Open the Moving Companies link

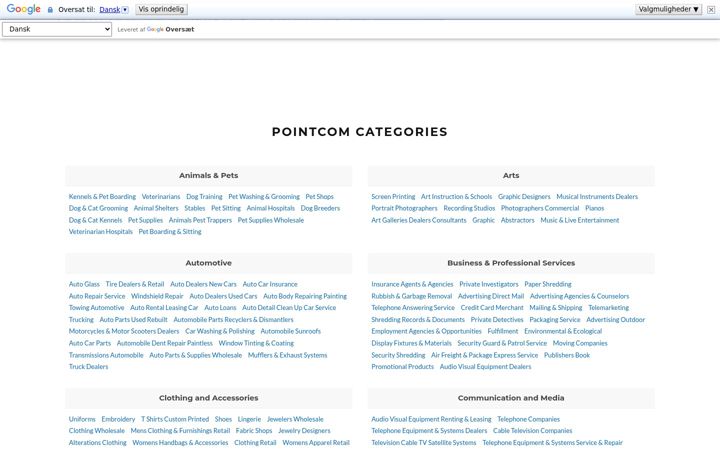[x=580, y=343]
